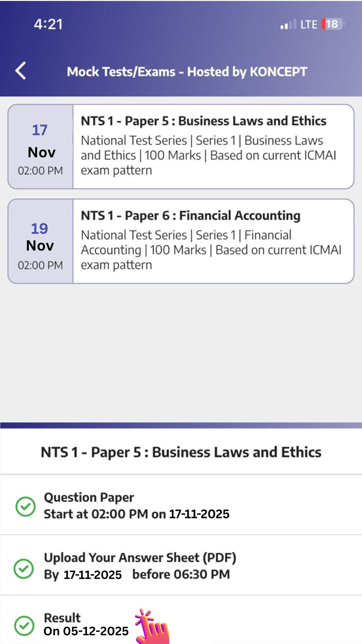Tap the back arrow icon
Viewport: 362px width, 644px height.
pyautogui.click(x=21, y=71)
